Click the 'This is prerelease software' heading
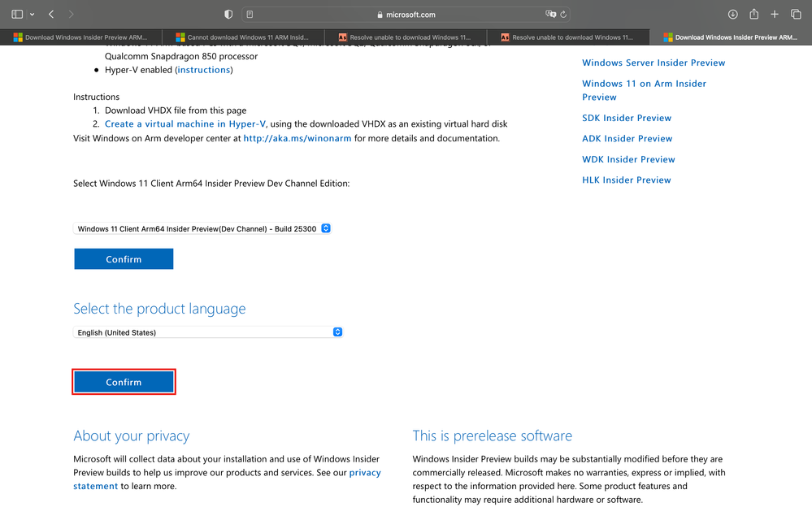 (493, 436)
